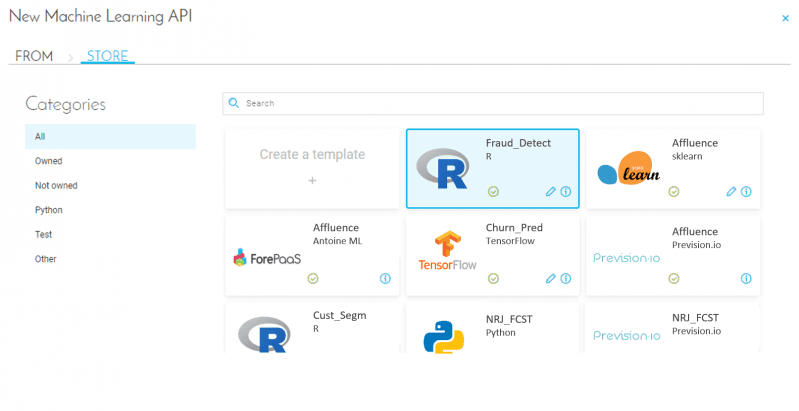The image size is (799, 411).
Task: Switch to the FROM step tab
Action: (x=34, y=56)
